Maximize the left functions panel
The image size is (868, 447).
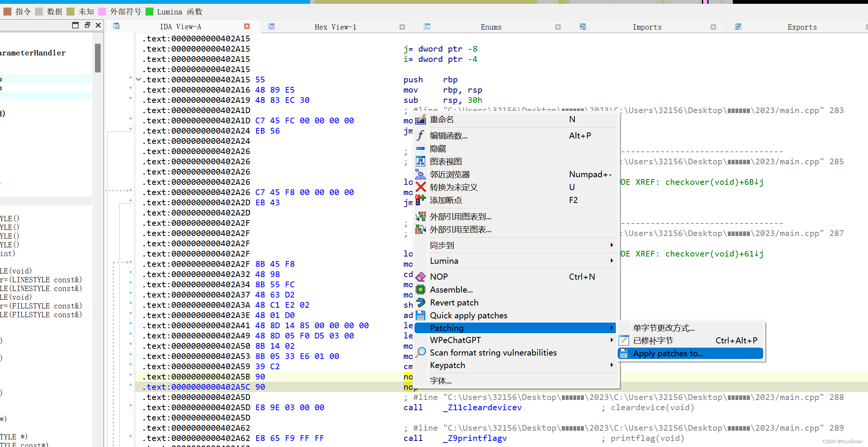pos(75,25)
